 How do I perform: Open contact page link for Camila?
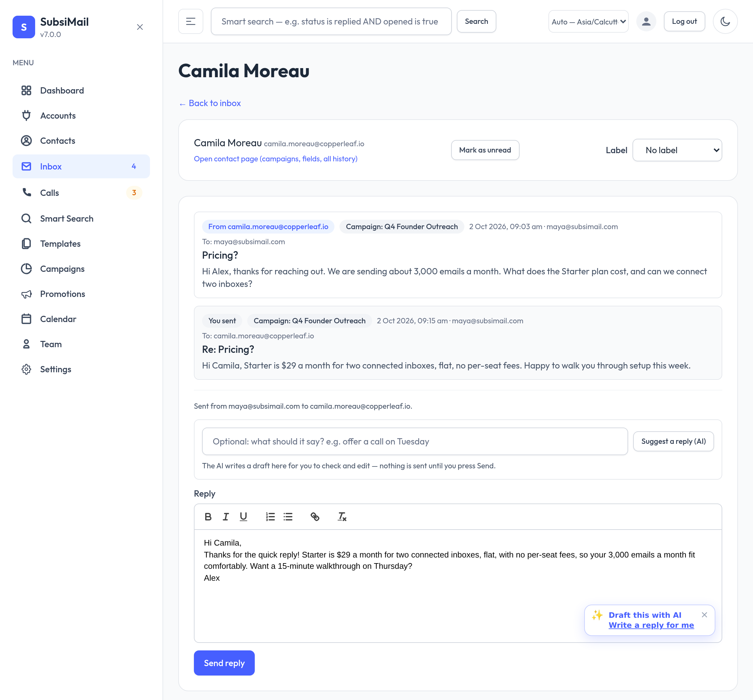coord(275,159)
